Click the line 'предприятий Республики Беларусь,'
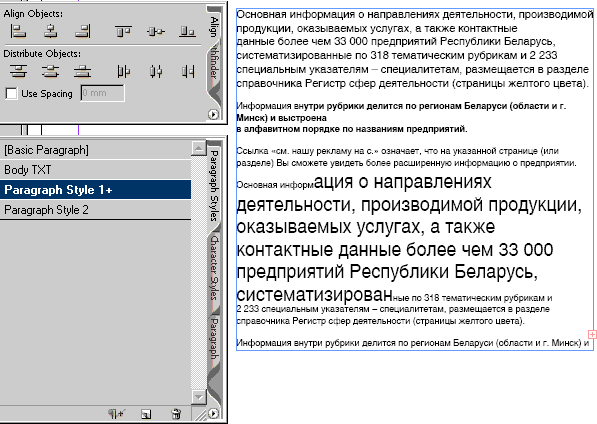 (x=387, y=272)
